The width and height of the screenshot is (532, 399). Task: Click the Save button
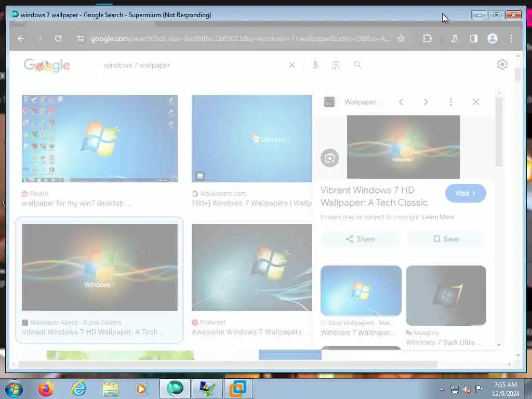pos(446,239)
